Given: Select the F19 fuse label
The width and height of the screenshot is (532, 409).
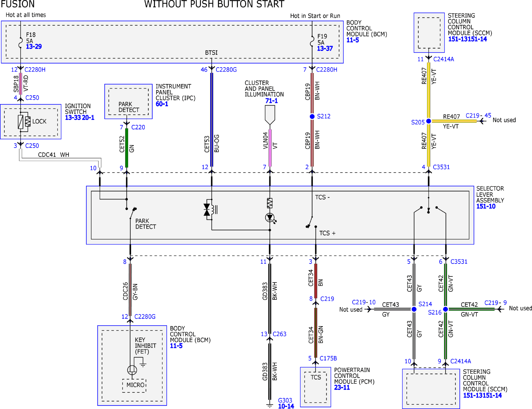Looking at the screenshot, I should (x=322, y=36).
